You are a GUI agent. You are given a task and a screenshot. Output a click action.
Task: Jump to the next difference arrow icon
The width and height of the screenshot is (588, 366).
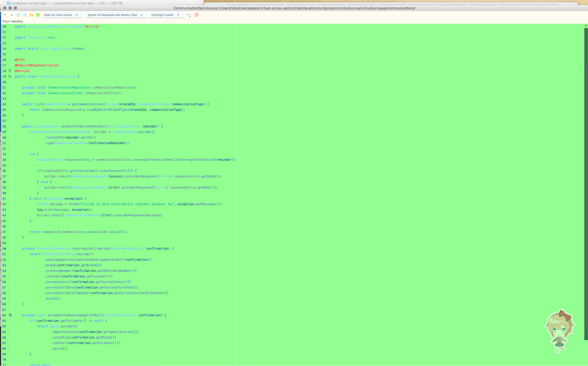[x=11, y=15]
